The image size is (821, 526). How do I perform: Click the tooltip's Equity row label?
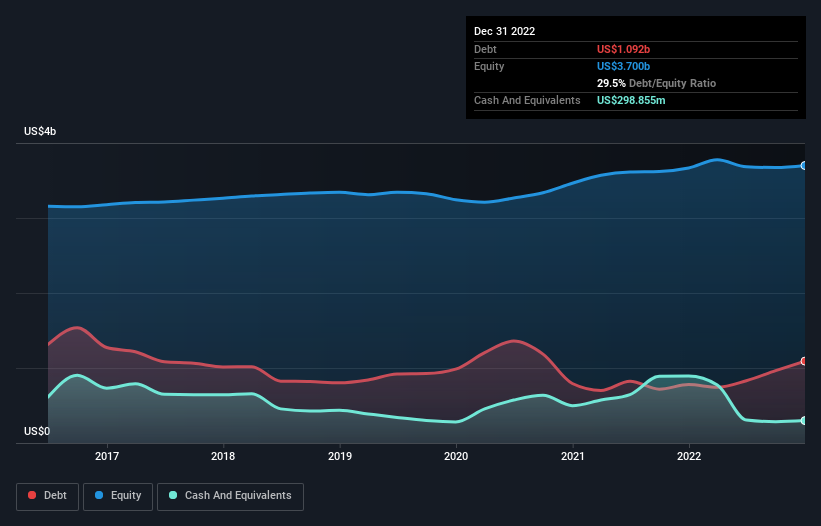[x=489, y=66]
